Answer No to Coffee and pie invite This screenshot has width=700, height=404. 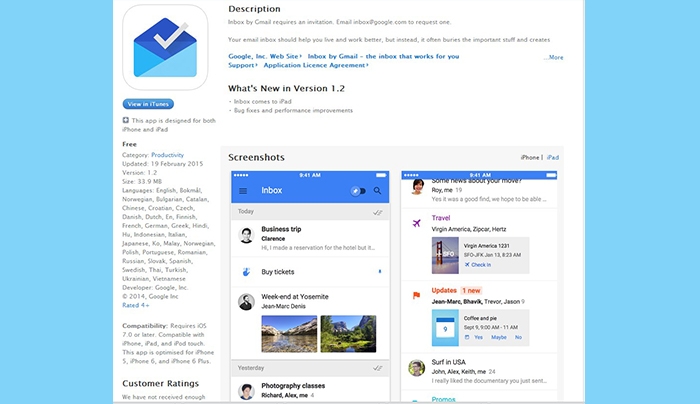pyautogui.click(x=518, y=337)
